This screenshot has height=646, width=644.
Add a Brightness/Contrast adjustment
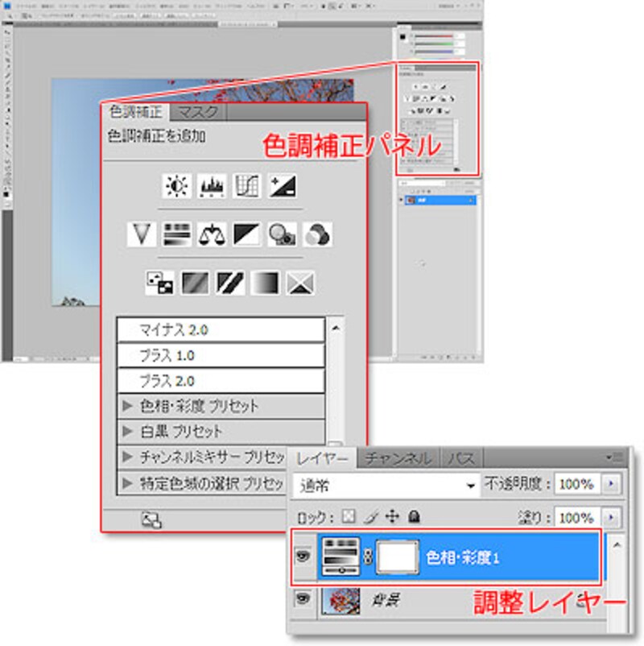176,186
